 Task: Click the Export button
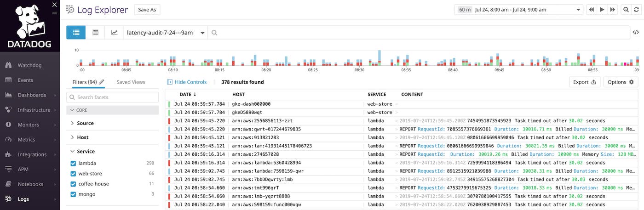585,82
